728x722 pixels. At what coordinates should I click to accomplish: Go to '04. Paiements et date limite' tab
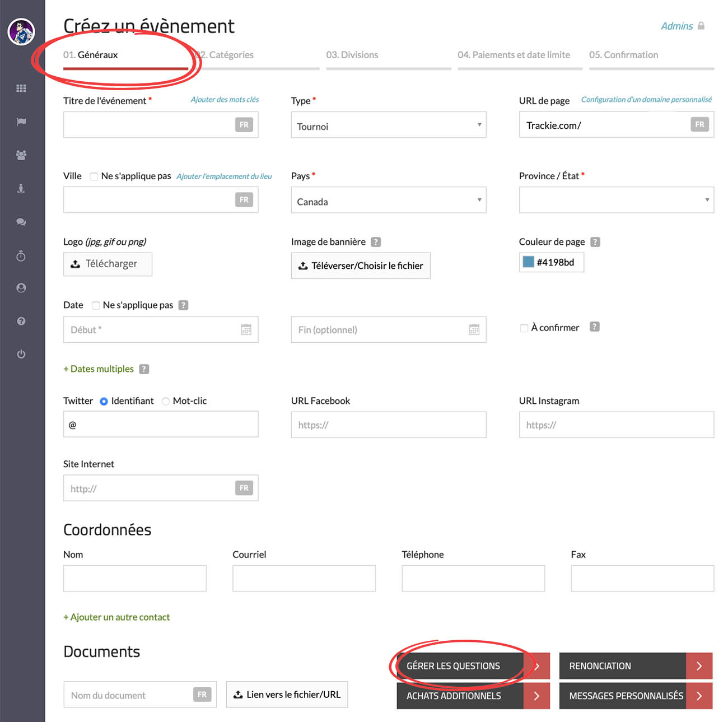[514, 55]
